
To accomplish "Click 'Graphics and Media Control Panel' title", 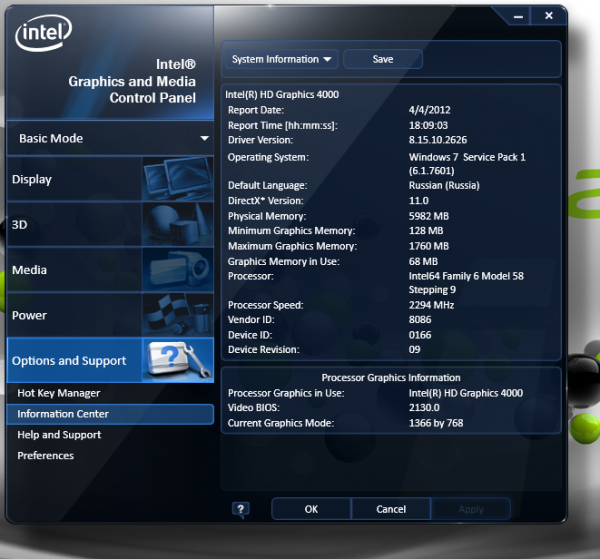I will (132, 90).
